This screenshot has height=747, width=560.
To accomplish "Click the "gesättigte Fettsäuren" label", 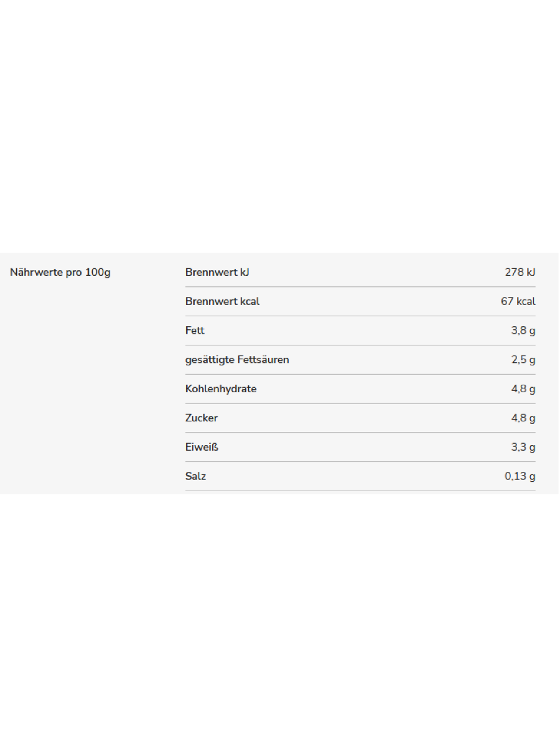I will [237, 360].
